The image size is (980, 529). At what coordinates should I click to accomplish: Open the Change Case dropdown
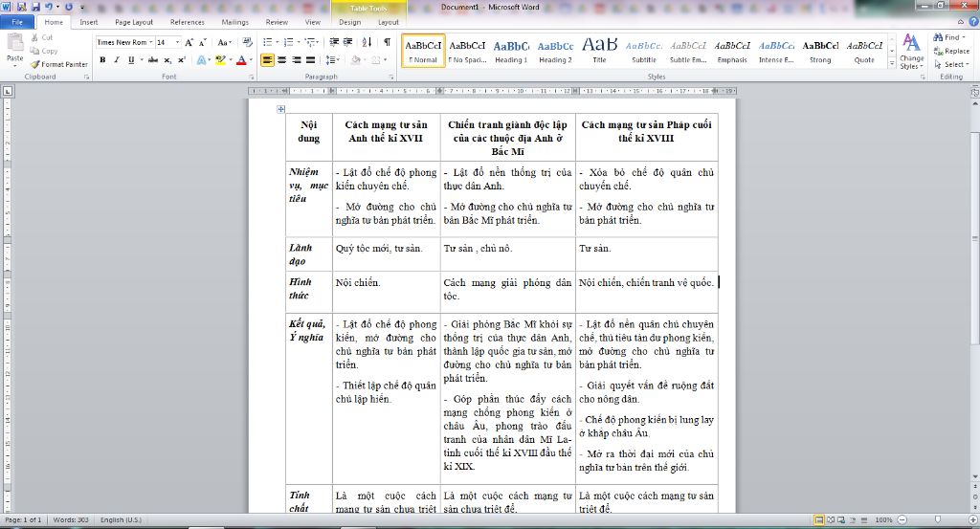click(224, 42)
